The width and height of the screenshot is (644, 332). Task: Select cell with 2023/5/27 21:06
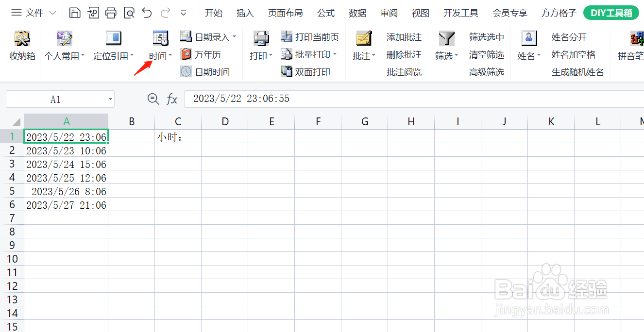click(x=66, y=205)
